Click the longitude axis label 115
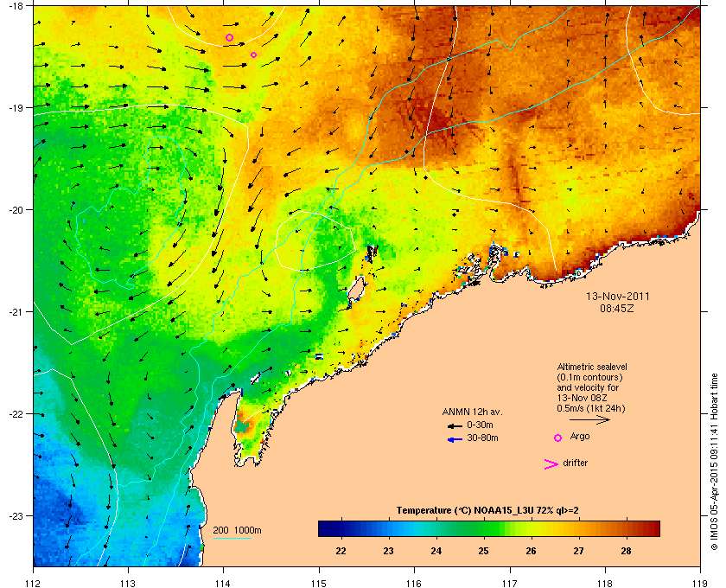This screenshot has height=588, width=726. click(319, 584)
